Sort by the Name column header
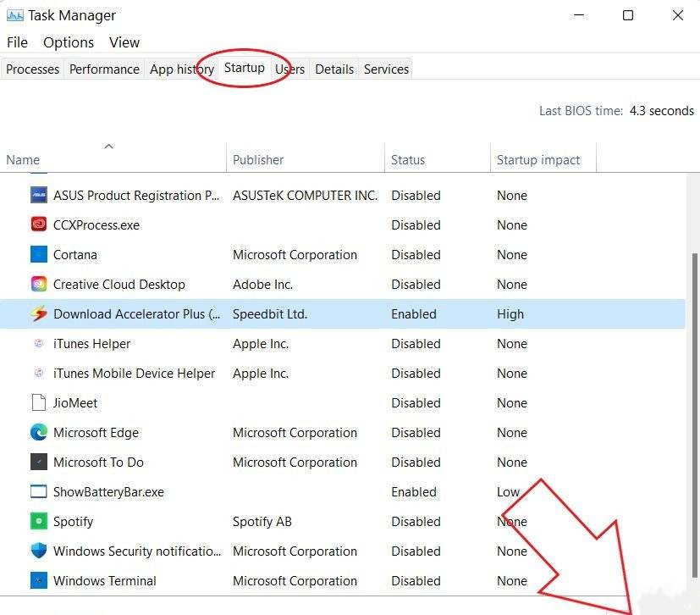Image resolution: width=700 pixels, height=615 pixels. click(23, 159)
